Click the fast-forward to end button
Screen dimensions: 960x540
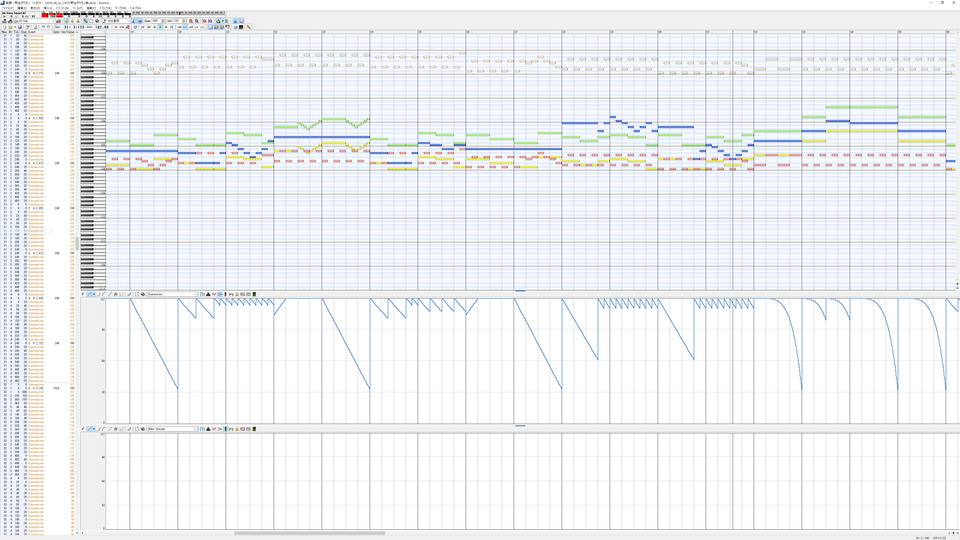pyautogui.click(x=171, y=27)
